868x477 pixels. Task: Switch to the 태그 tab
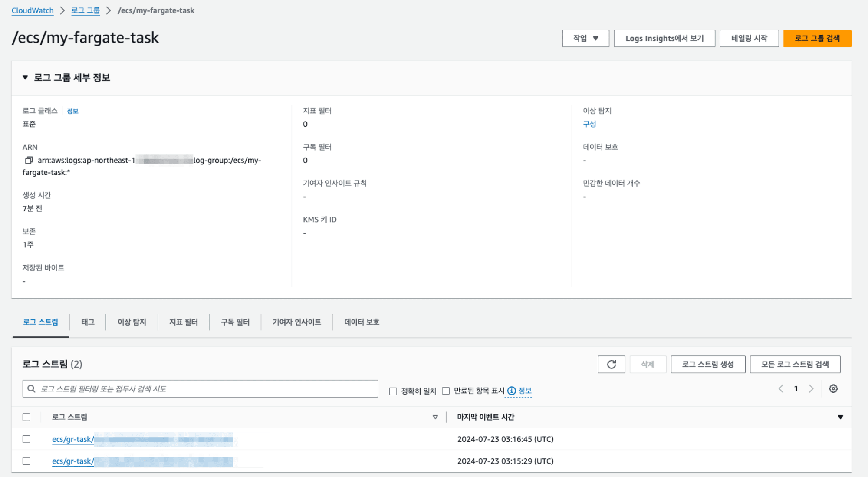pyautogui.click(x=88, y=322)
